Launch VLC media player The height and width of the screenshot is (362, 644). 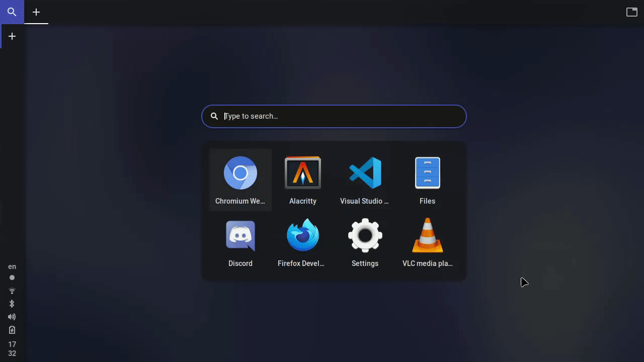(427, 242)
